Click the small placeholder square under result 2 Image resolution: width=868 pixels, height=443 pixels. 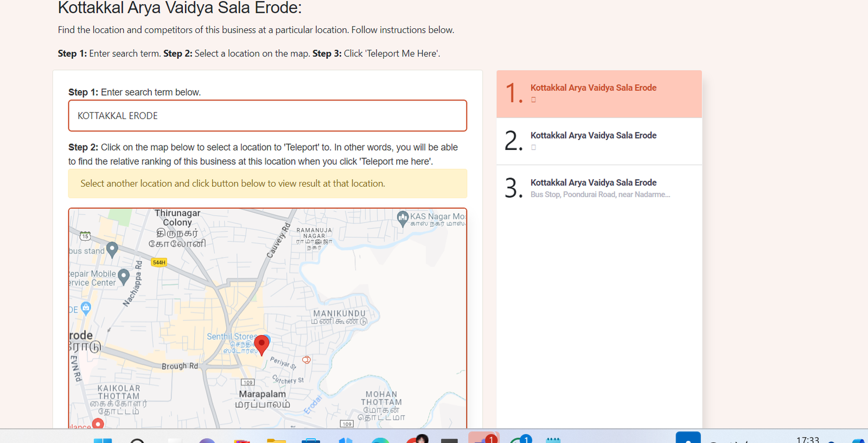tap(533, 147)
